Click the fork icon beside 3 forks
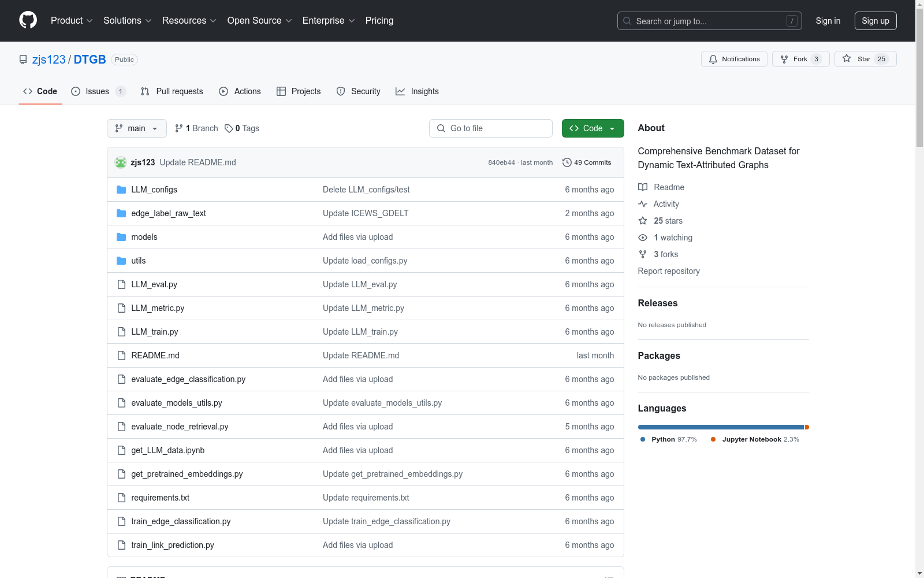The image size is (924, 578). tap(643, 254)
